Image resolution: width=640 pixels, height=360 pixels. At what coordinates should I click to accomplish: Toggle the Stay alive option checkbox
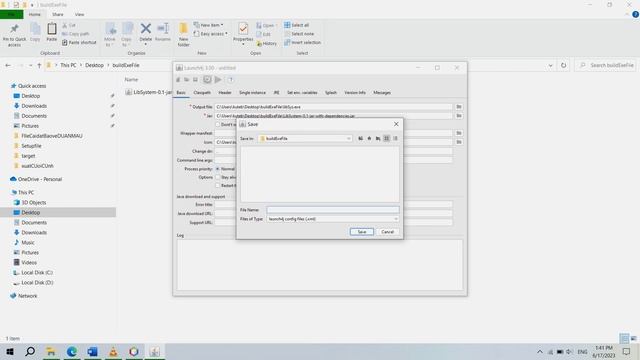pyautogui.click(x=218, y=177)
